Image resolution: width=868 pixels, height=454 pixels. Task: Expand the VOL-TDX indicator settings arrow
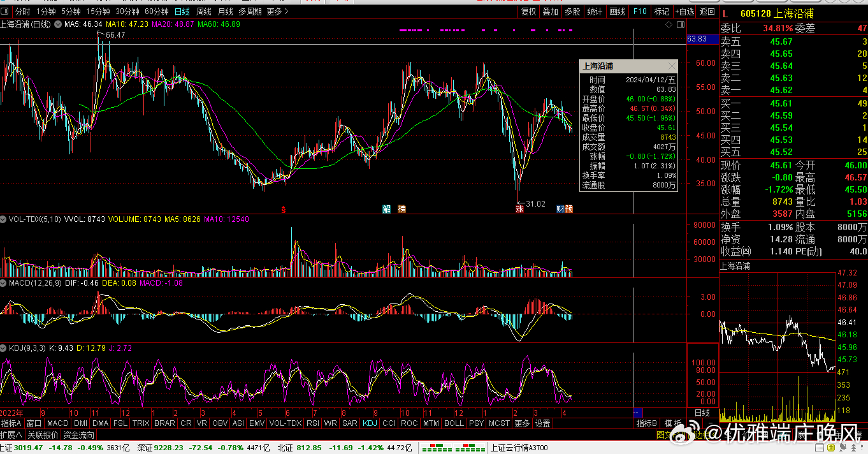4,219
